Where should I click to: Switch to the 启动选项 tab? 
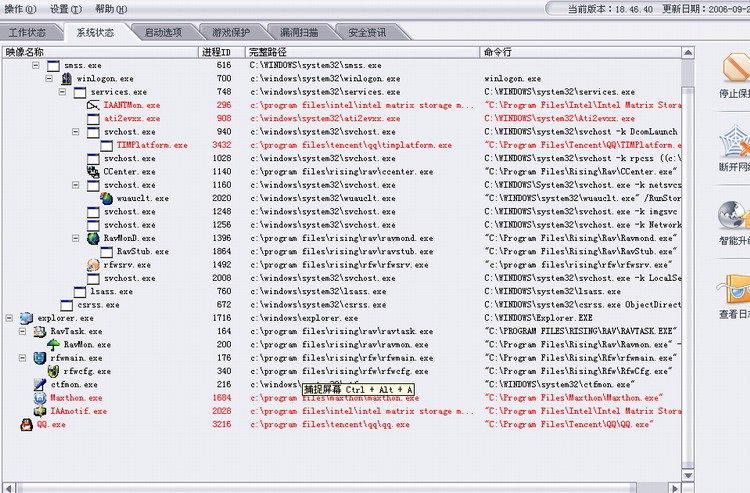coord(163,32)
